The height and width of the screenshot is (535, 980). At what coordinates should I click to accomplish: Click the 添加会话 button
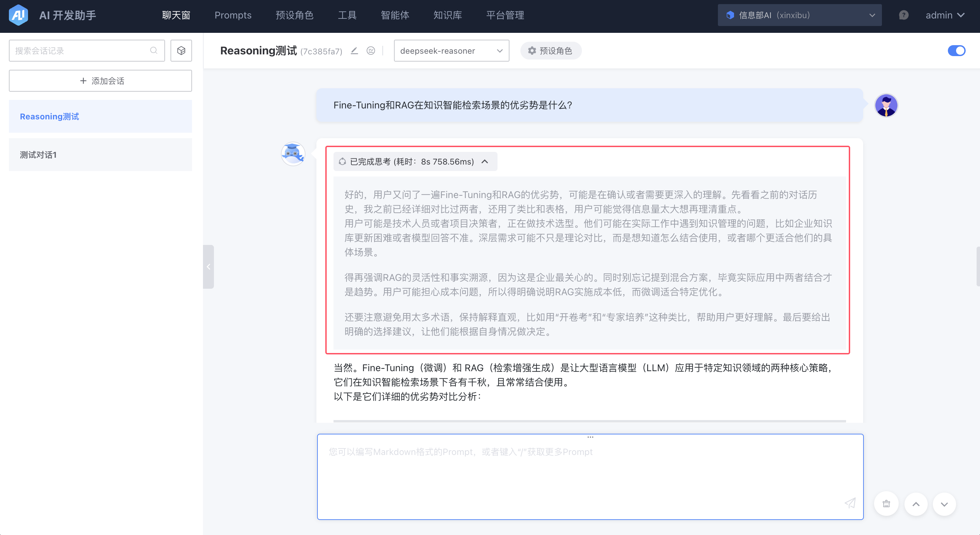click(100, 81)
